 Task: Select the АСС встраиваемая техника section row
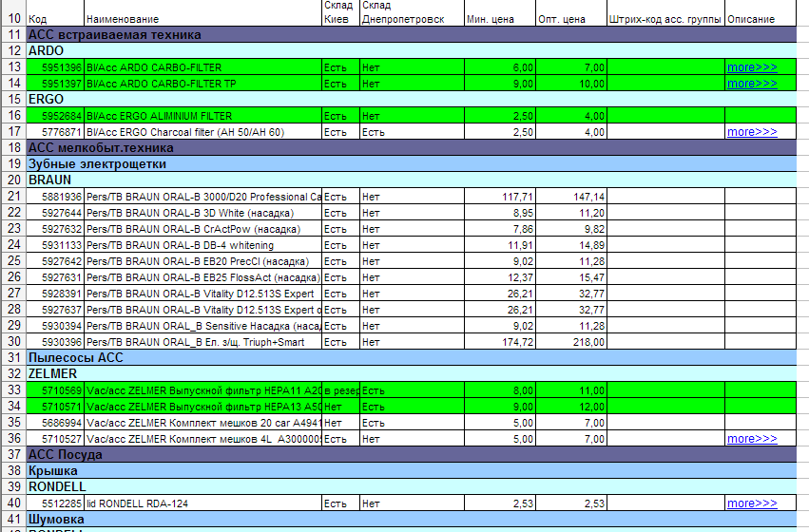pyautogui.click(x=412, y=35)
